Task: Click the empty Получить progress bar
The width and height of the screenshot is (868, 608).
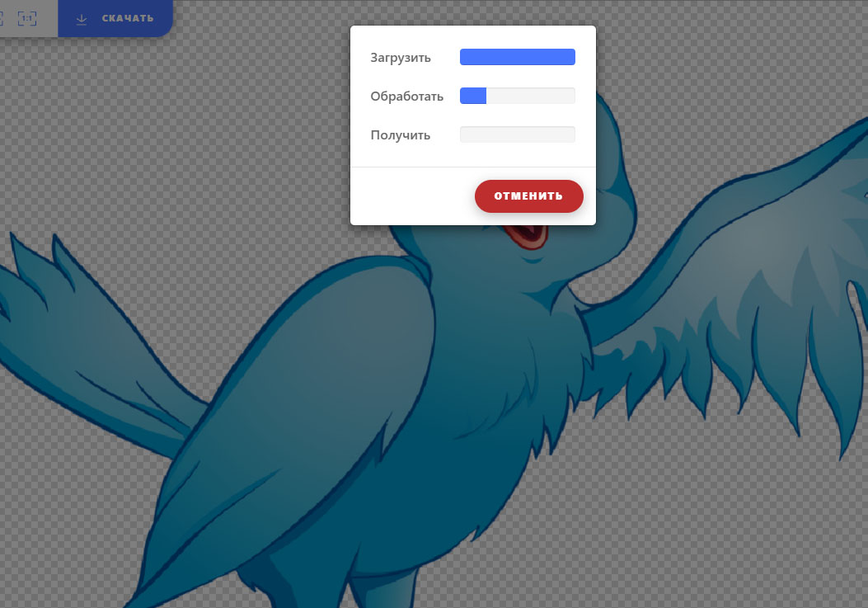Action: 518,134
